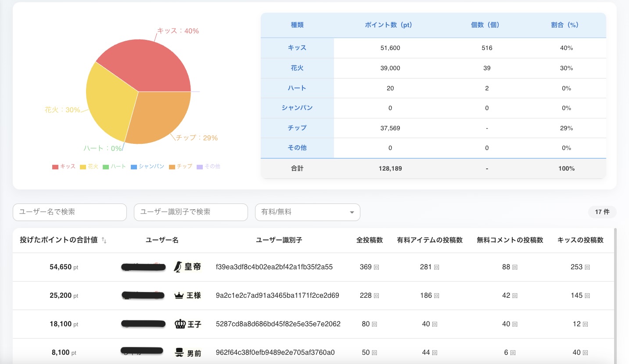Click the red キッス color swatch in legend
The height and width of the screenshot is (364, 629).
55,166
